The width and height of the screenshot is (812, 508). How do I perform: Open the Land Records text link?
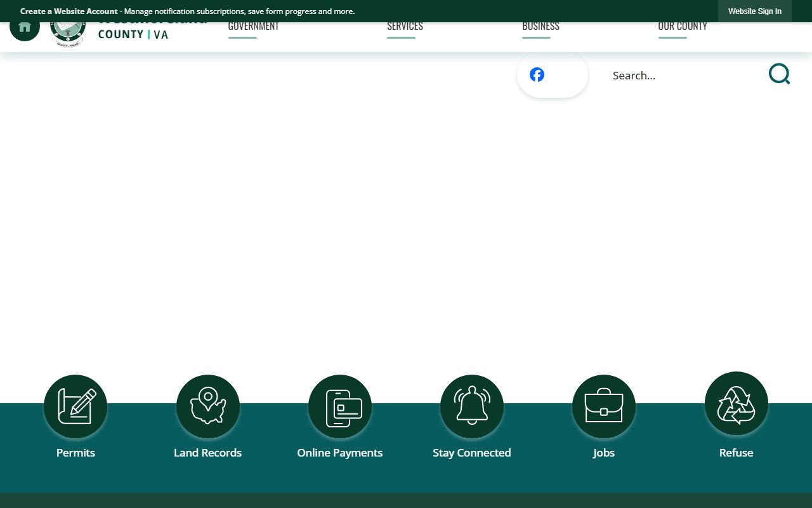pyautogui.click(x=207, y=453)
